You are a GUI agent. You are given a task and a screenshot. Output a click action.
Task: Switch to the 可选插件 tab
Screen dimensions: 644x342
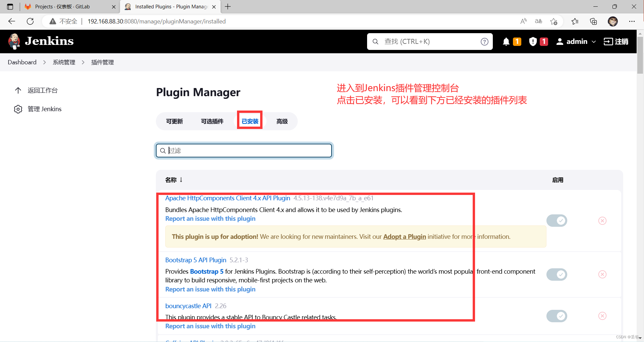click(212, 121)
